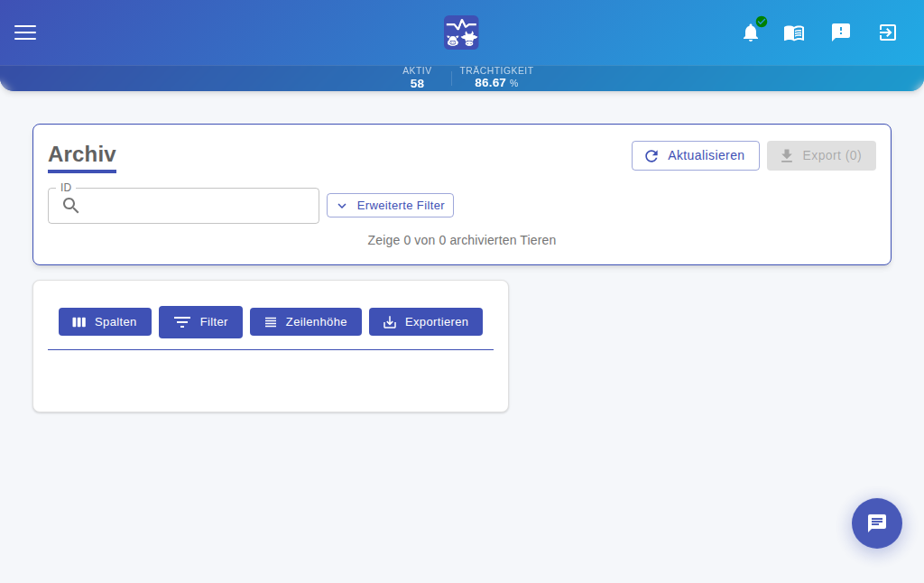Open the hamburger navigation menu
Image resolution: width=924 pixels, height=583 pixels.
coord(25,32)
